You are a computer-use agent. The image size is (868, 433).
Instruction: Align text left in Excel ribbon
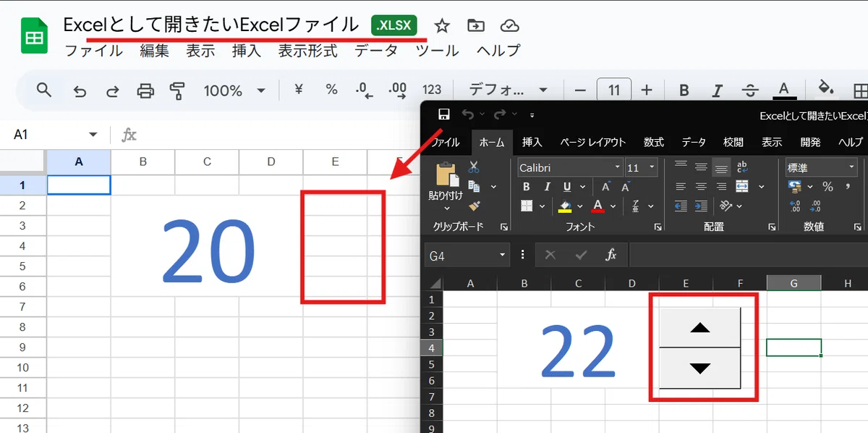[x=681, y=187]
